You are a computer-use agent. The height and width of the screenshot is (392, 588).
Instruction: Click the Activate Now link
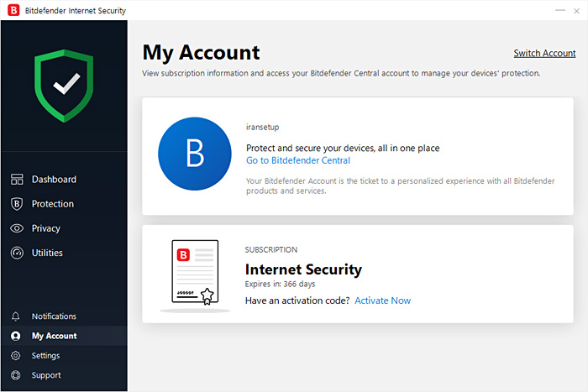pos(382,301)
